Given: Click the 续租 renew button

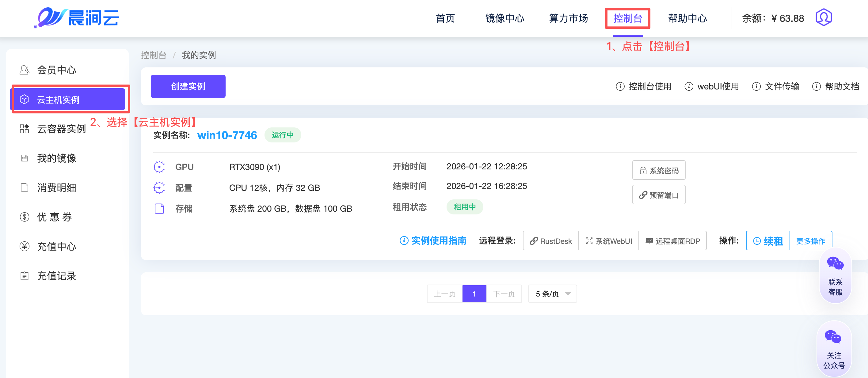Looking at the screenshot, I should pyautogui.click(x=768, y=241).
